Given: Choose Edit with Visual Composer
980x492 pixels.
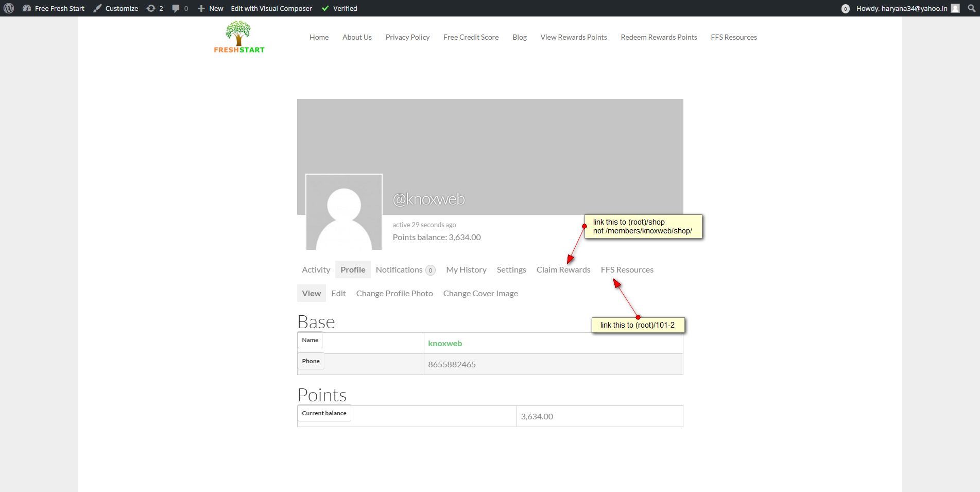Looking at the screenshot, I should coord(271,8).
